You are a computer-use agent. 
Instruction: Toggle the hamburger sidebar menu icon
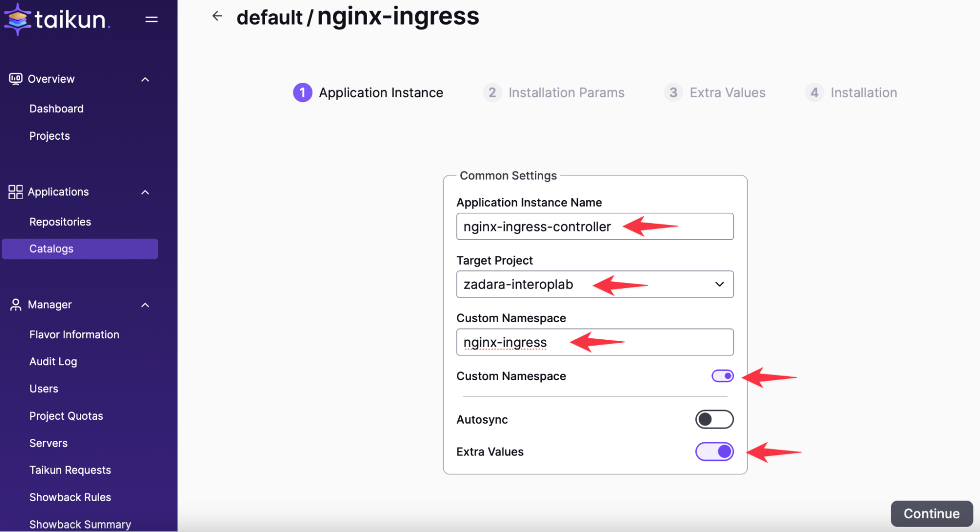pos(151,20)
